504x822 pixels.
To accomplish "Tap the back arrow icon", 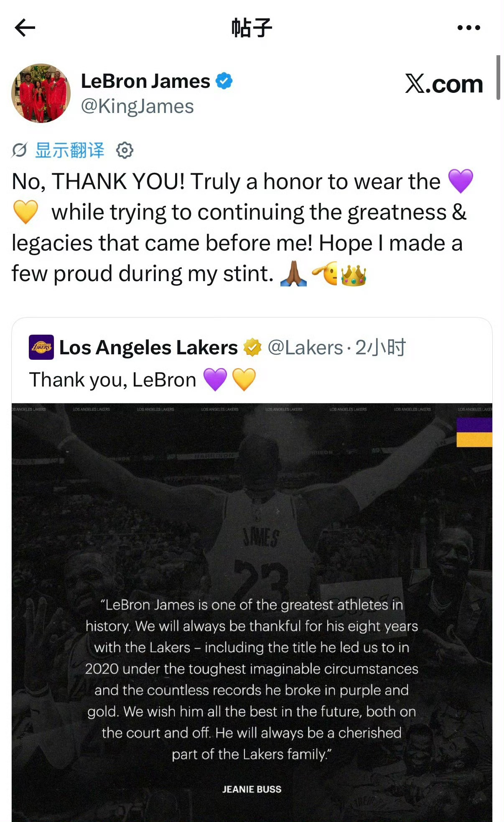I will 25,28.
